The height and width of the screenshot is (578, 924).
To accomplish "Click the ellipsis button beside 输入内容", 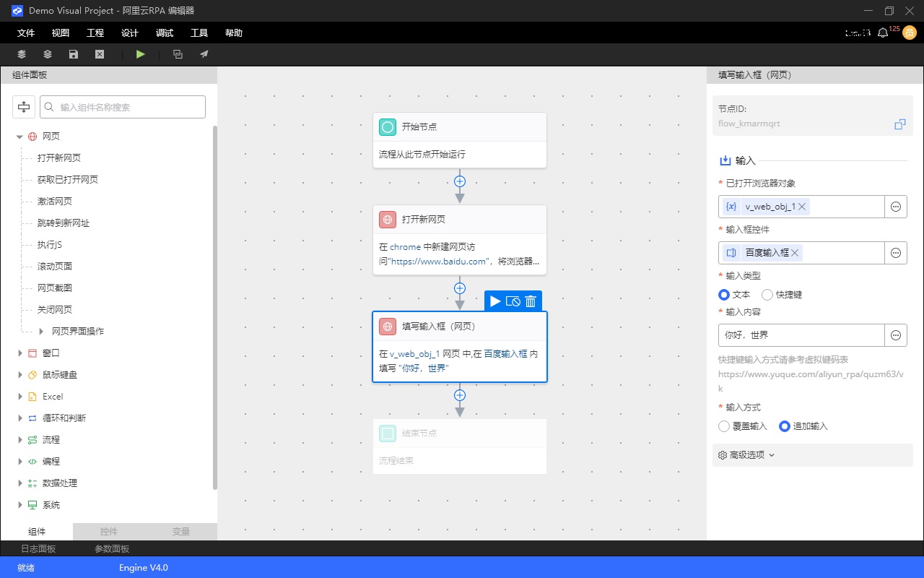I will [x=896, y=335].
